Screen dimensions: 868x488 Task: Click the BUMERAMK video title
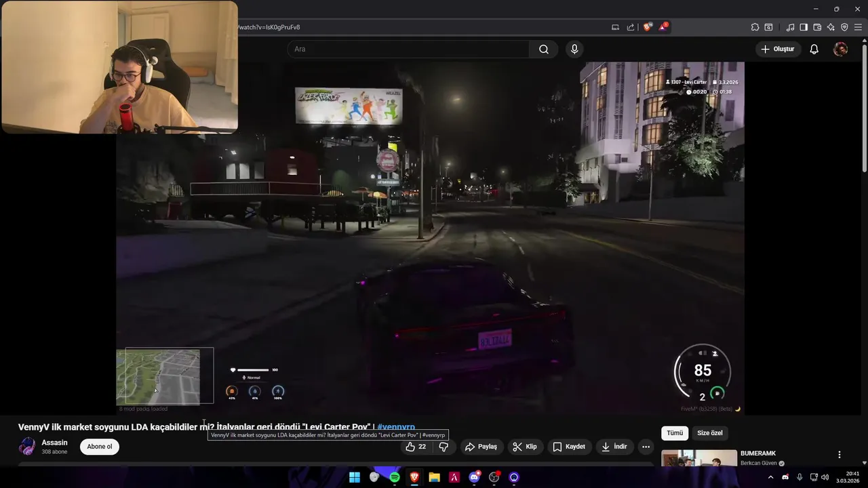click(758, 453)
